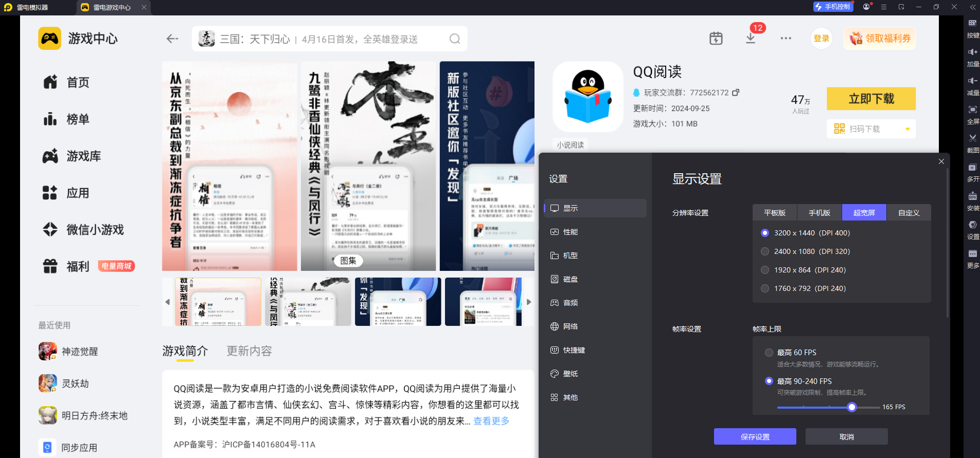This screenshot has height=458, width=980.
Task: Click the download manager icon with badge 12
Action: coord(751,39)
